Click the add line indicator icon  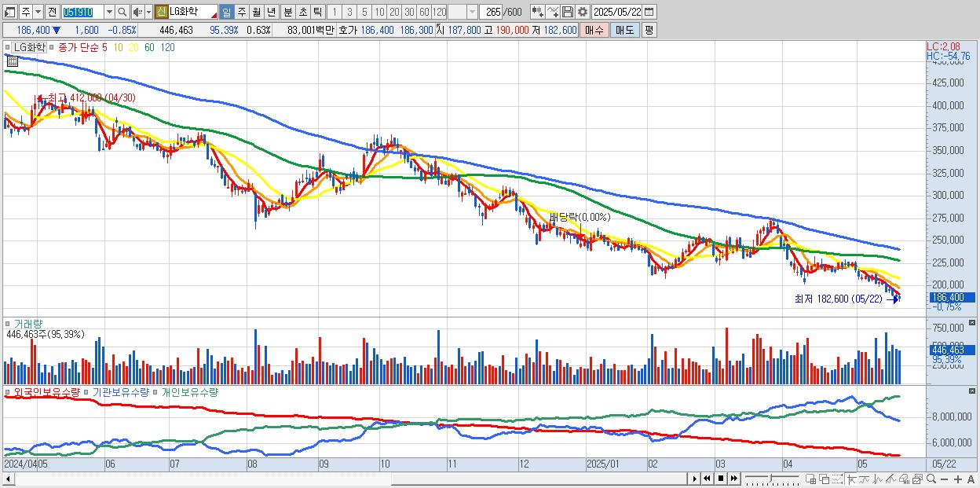[x=553, y=12]
